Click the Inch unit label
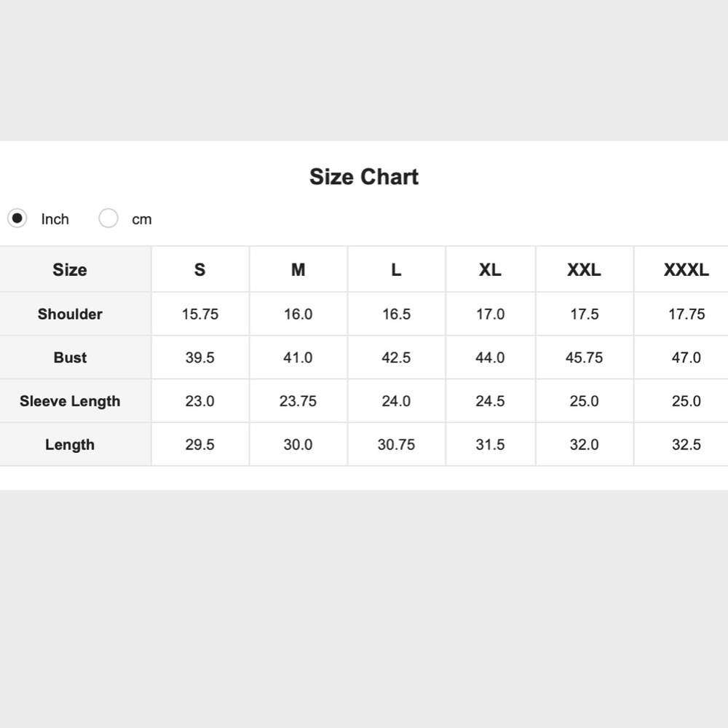 pos(55,219)
